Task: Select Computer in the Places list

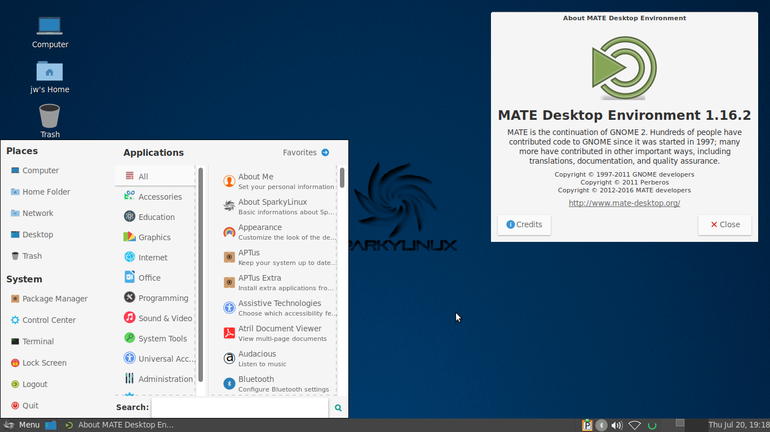Action: click(x=34, y=170)
